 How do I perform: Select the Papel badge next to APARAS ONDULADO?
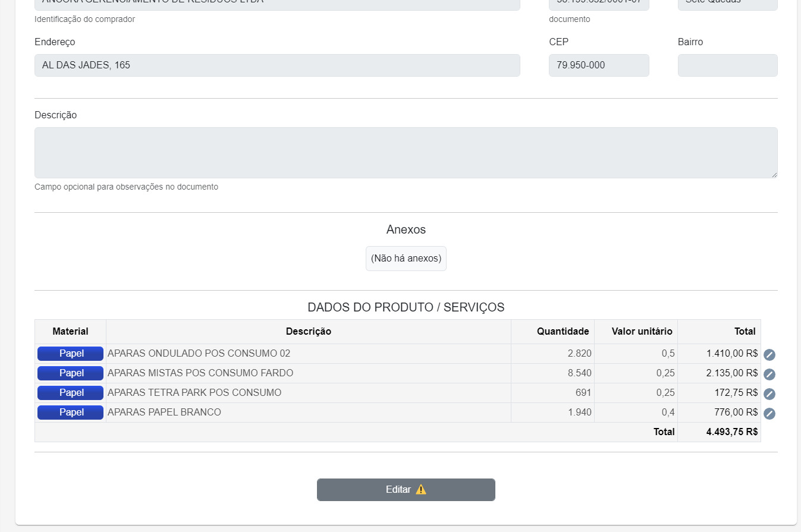pos(70,353)
